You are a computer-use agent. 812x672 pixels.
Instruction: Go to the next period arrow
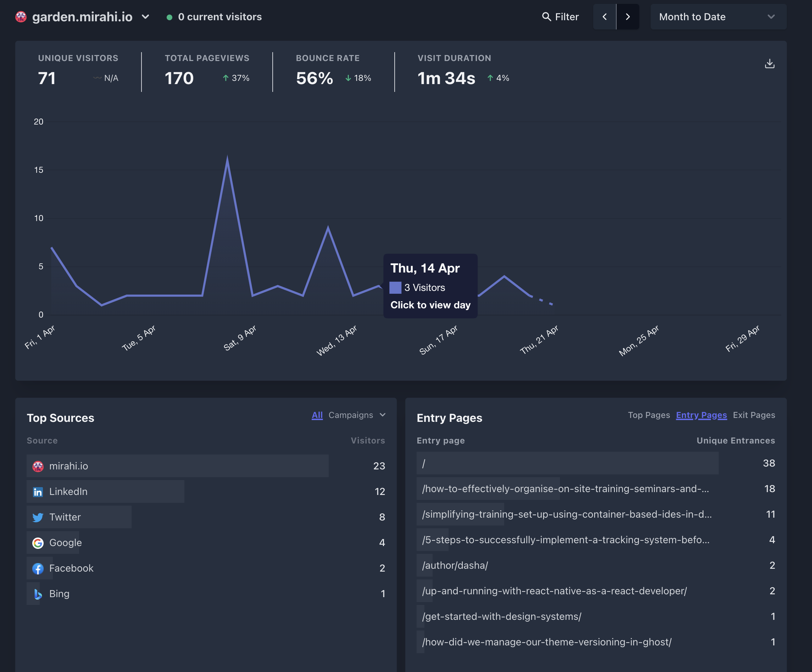click(628, 17)
